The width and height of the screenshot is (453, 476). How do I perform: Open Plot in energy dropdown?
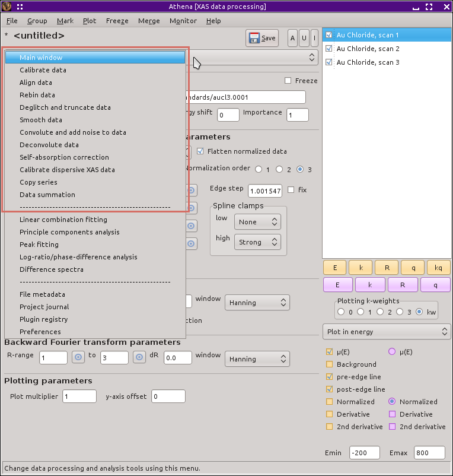point(387,332)
